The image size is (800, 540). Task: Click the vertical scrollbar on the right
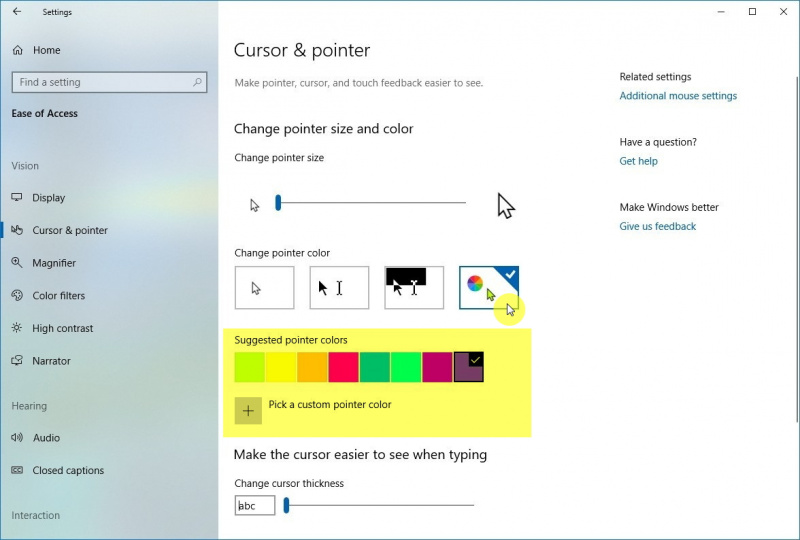click(x=797, y=249)
